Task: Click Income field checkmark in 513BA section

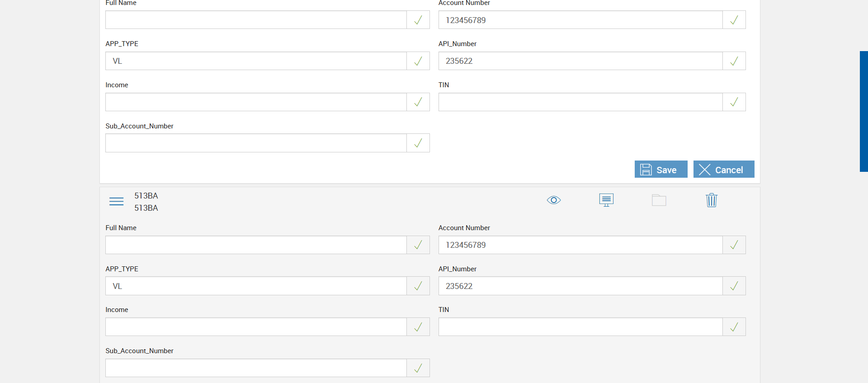Action: tap(418, 327)
